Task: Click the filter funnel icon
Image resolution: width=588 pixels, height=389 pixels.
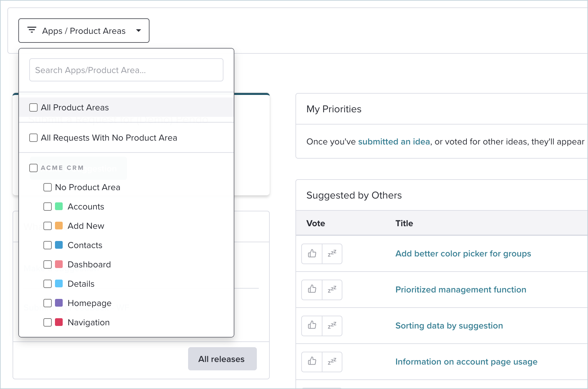Action: (x=32, y=30)
